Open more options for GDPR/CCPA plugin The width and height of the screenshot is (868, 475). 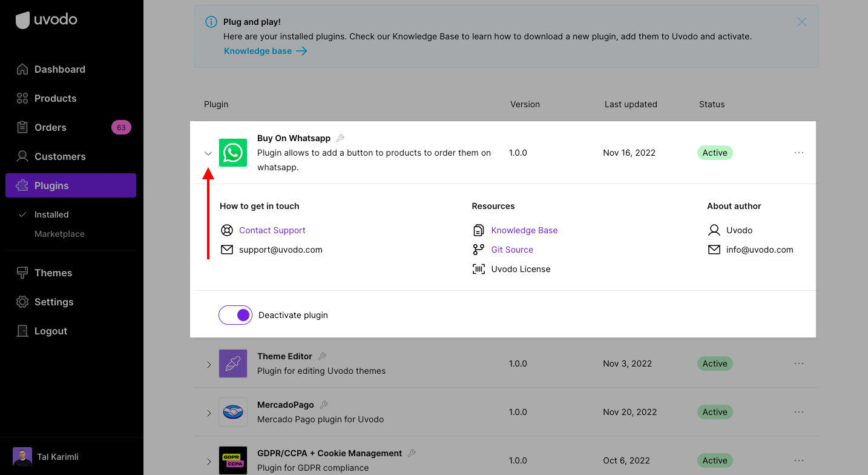[799, 460]
